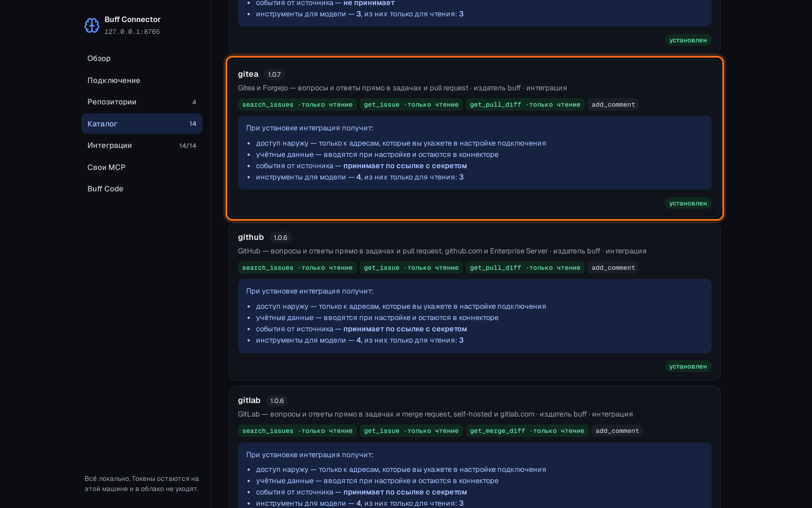
Task: Click установлен badge on github card
Action: point(688,366)
